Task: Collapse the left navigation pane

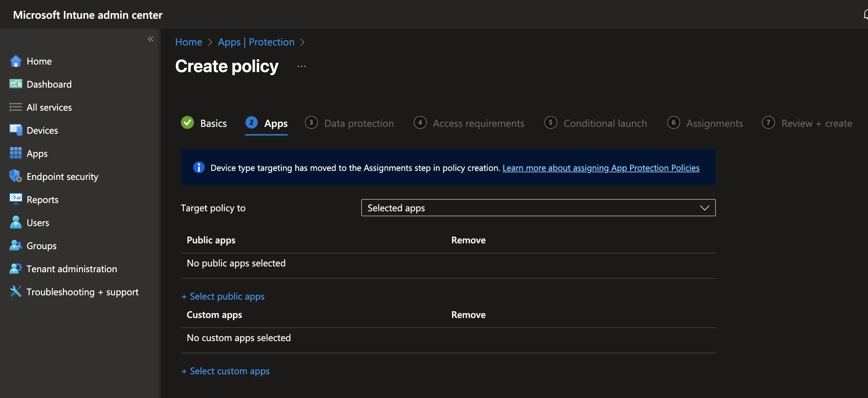Action: (151, 39)
